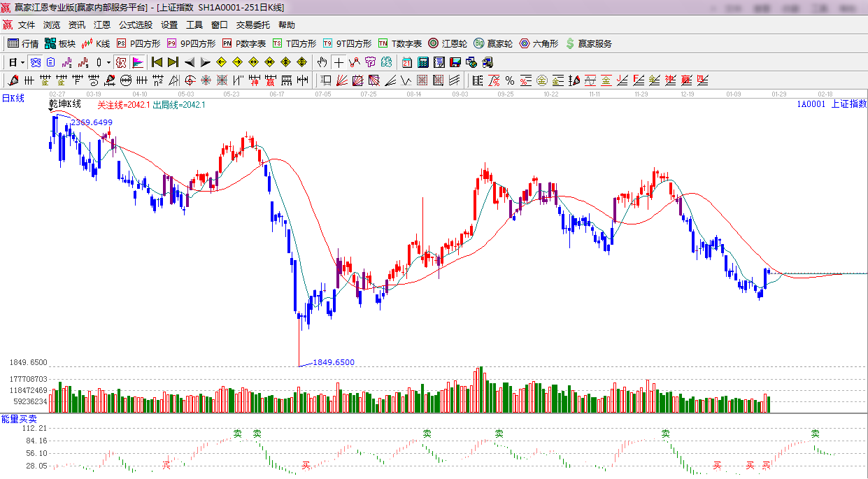Open the 公式选股 menu

[x=135, y=24]
